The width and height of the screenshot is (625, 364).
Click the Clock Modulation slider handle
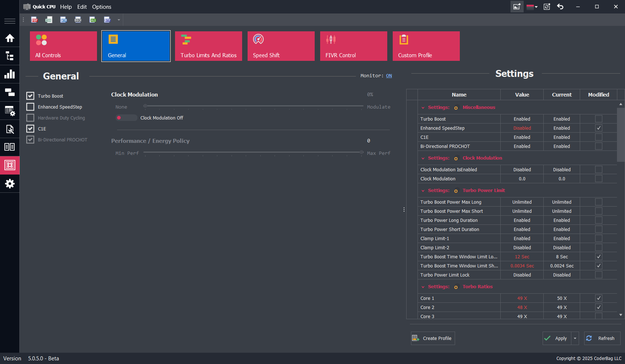[x=145, y=106]
